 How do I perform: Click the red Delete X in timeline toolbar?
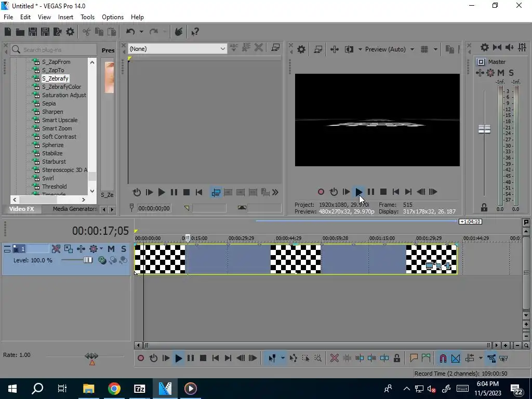point(334,358)
